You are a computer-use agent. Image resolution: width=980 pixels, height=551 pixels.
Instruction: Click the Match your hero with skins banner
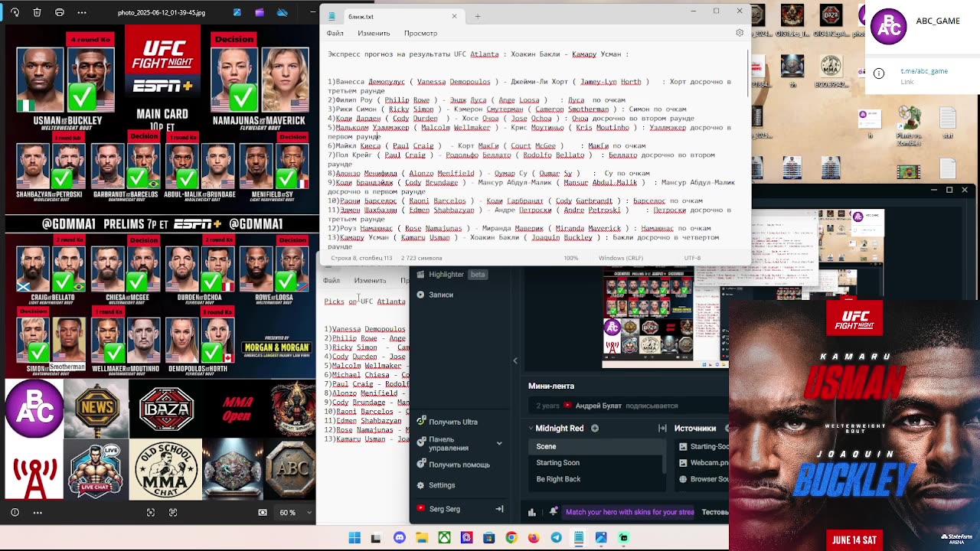click(629, 512)
